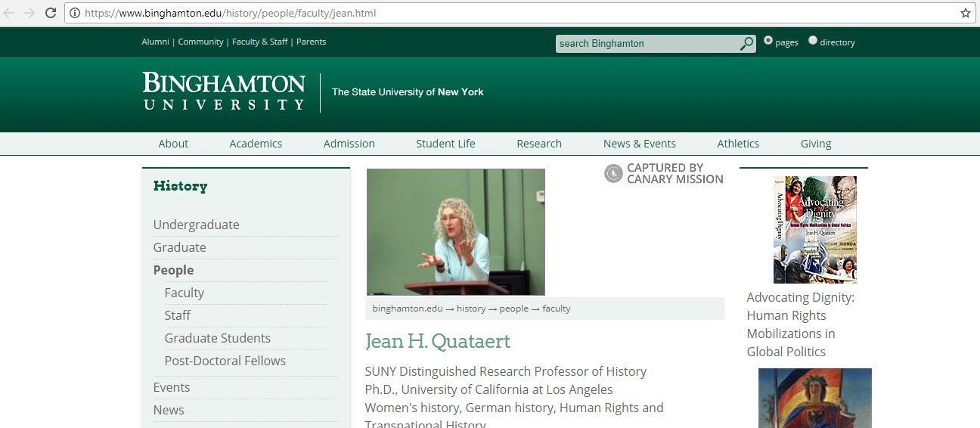Select the directory radio button
The width and height of the screenshot is (980, 428).
813,41
